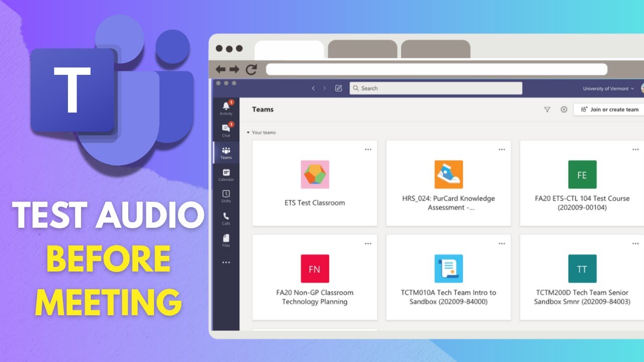Click the ETS Test Classroom polyhedron avatar
This screenshot has height=362, width=644.
pos(315,174)
